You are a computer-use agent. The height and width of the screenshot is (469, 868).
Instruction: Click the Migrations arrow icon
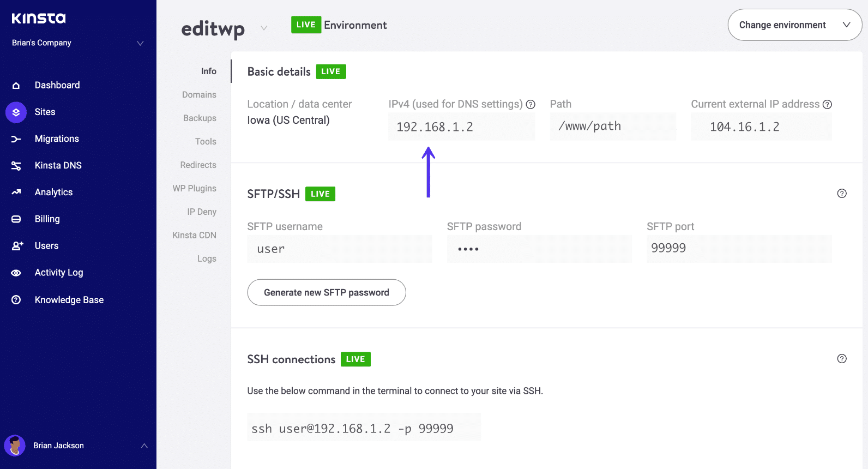16,139
